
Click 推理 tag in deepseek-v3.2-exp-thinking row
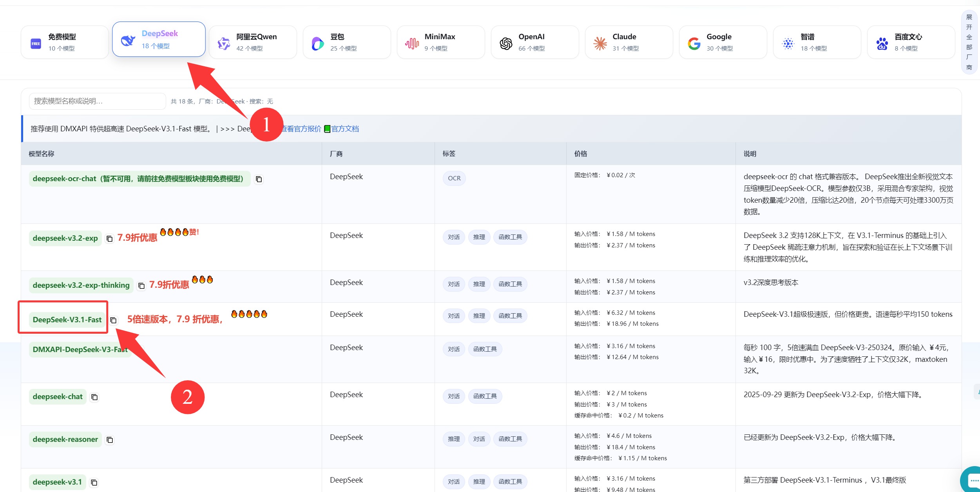tap(479, 284)
